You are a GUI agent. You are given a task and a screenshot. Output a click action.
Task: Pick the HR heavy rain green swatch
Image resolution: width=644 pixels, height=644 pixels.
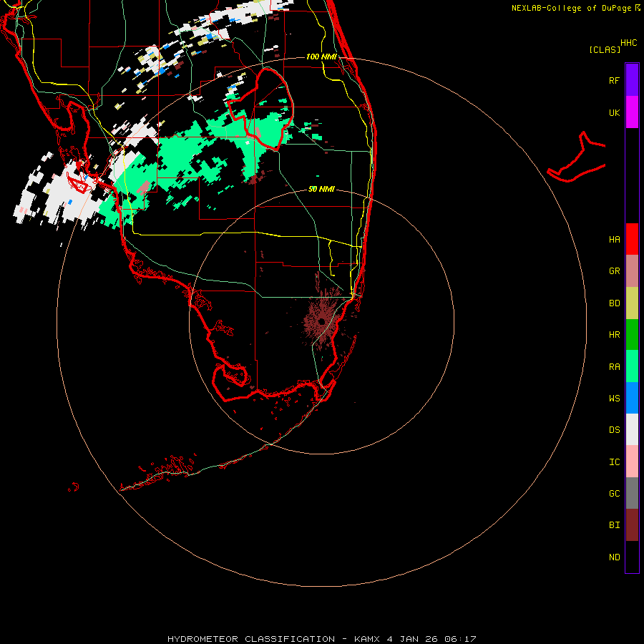pos(632,335)
